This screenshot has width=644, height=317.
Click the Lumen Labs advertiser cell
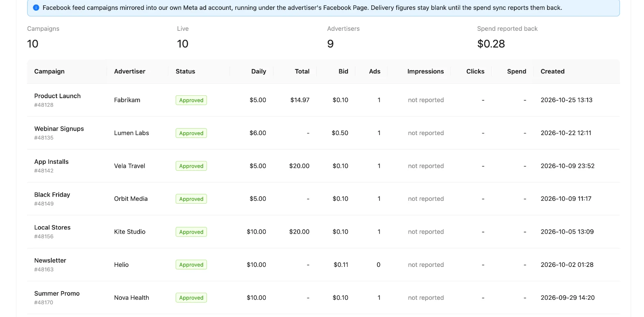tap(131, 133)
